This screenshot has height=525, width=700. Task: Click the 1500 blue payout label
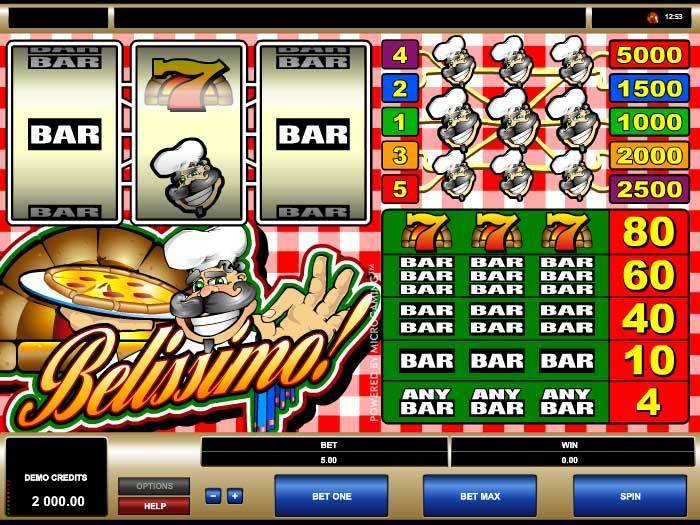[649, 88]
